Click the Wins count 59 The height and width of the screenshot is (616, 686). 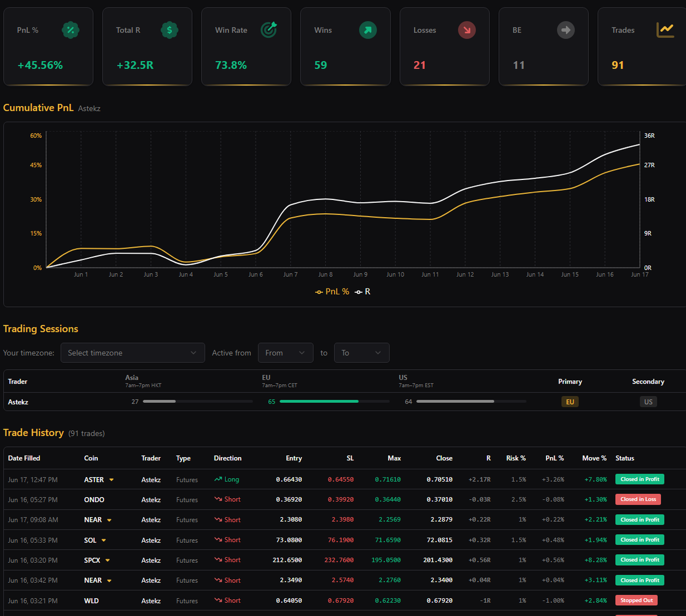pyautogui.click(x=321, y=65)
